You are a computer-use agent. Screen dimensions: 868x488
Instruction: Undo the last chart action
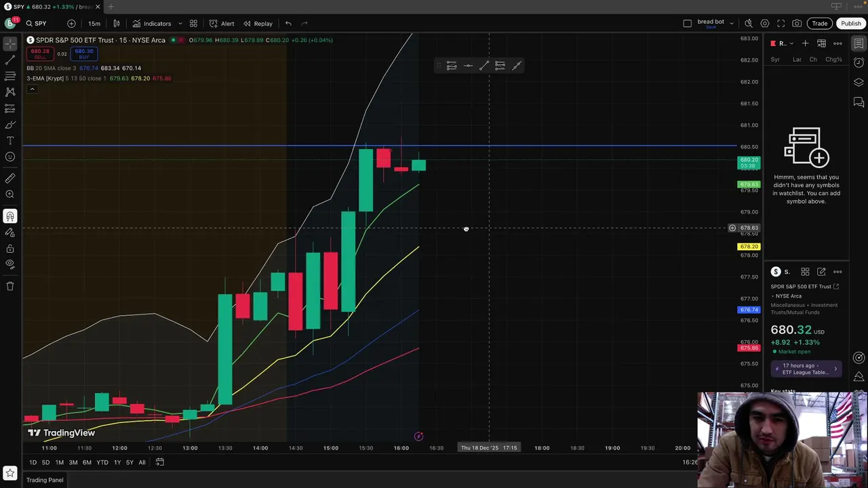click(x=288, y=24)
